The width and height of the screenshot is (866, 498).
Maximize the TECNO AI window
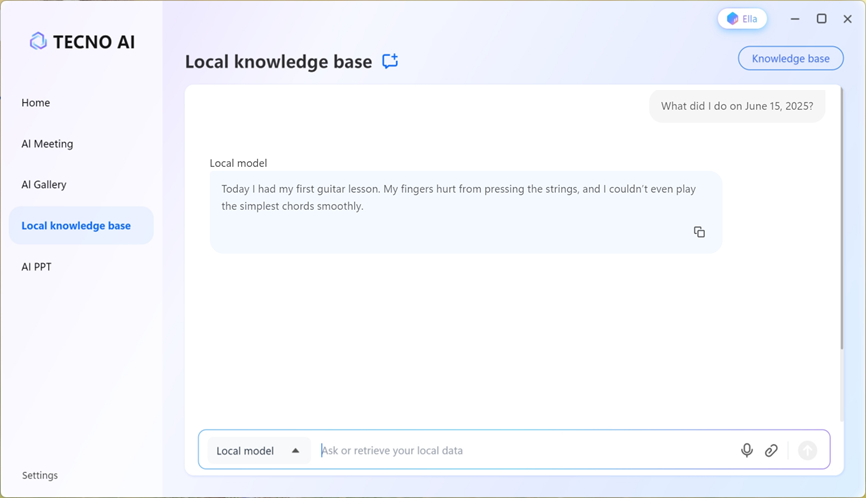(821, 19)
